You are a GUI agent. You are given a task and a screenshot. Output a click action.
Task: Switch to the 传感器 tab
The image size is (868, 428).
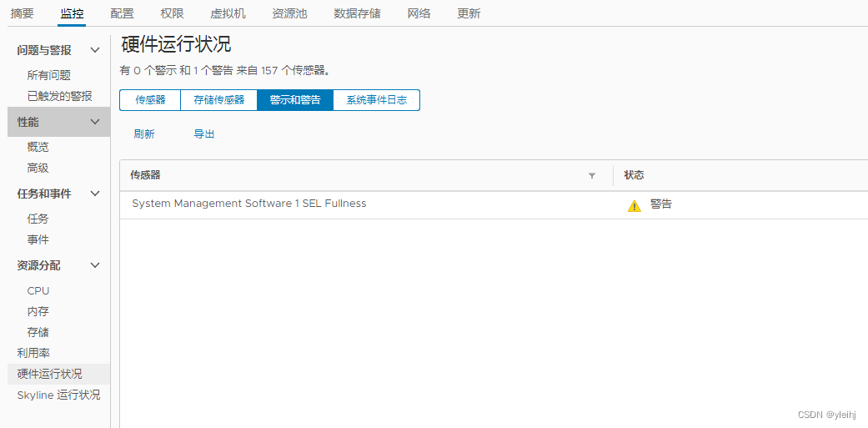pyautogui.click(x=150, y=100)
